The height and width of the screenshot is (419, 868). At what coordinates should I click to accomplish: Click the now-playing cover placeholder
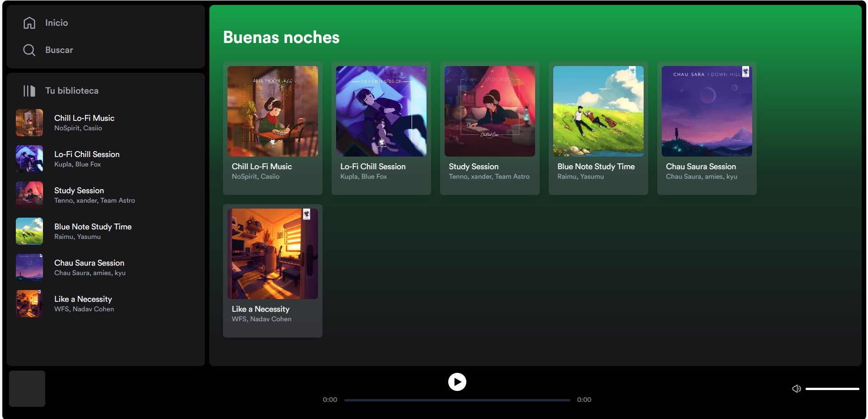click(x=27, y=389)
